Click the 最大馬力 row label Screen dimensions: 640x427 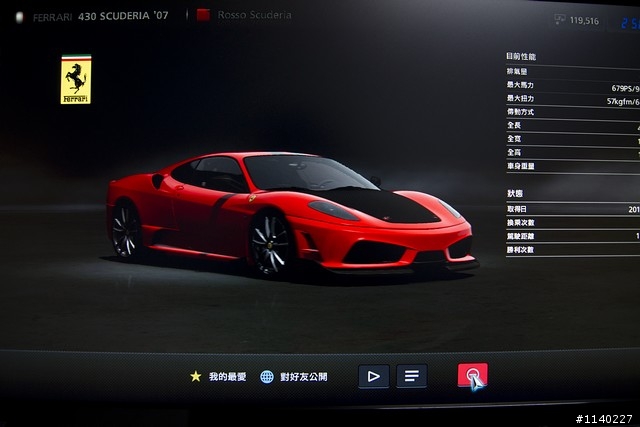tap(520, 85)
